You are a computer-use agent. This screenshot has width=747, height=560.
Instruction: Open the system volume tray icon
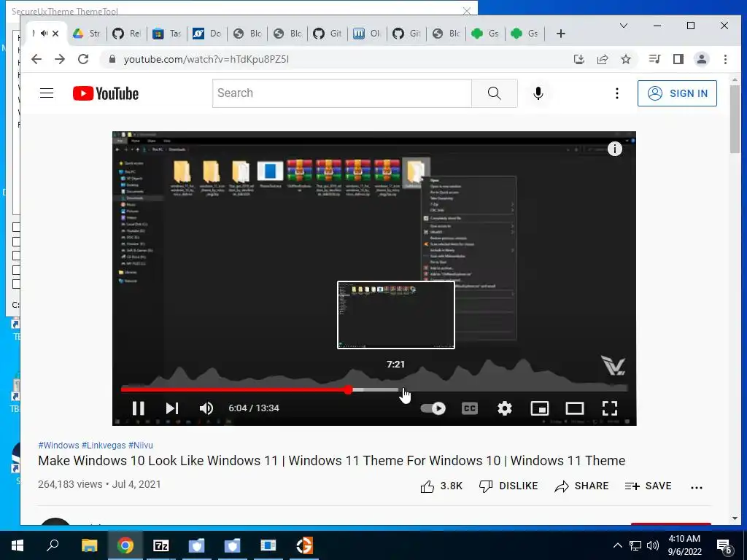(x=653, y=545)
